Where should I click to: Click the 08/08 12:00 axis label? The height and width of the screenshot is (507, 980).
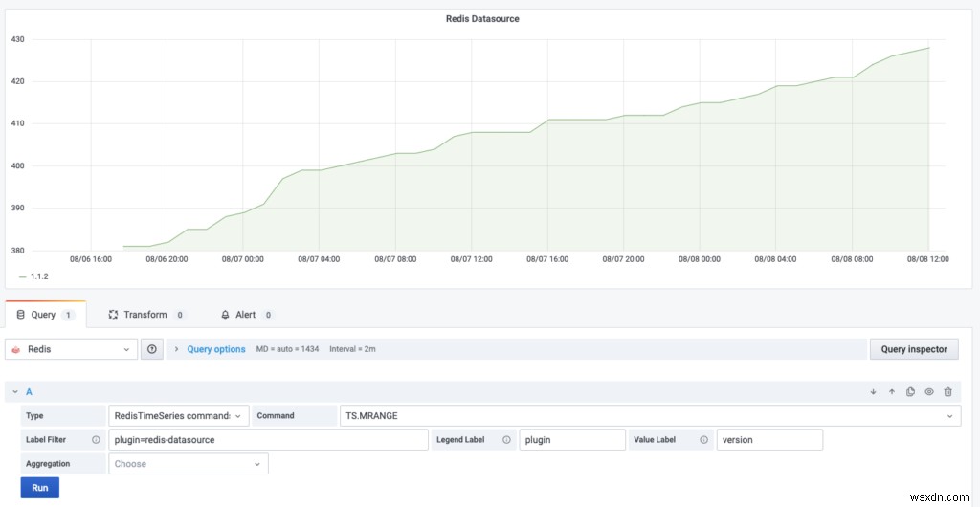pyautogui.click(x=928, y=259)
